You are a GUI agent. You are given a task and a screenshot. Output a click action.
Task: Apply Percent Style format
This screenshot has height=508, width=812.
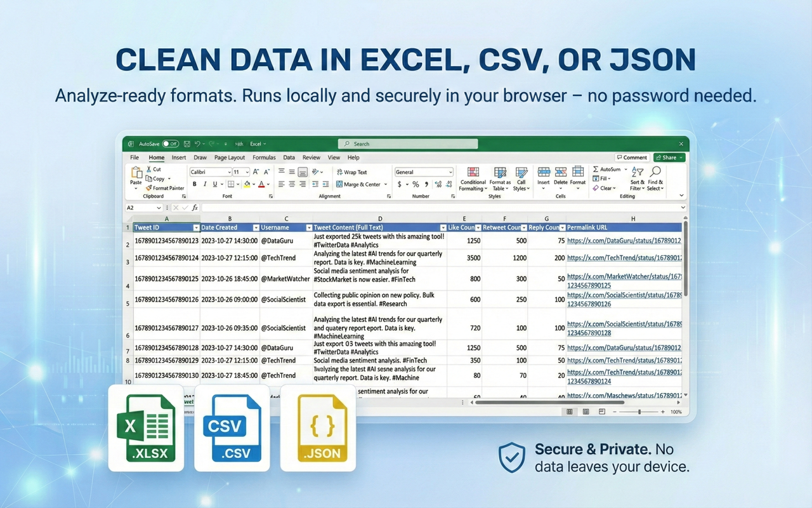coord(416,184)
